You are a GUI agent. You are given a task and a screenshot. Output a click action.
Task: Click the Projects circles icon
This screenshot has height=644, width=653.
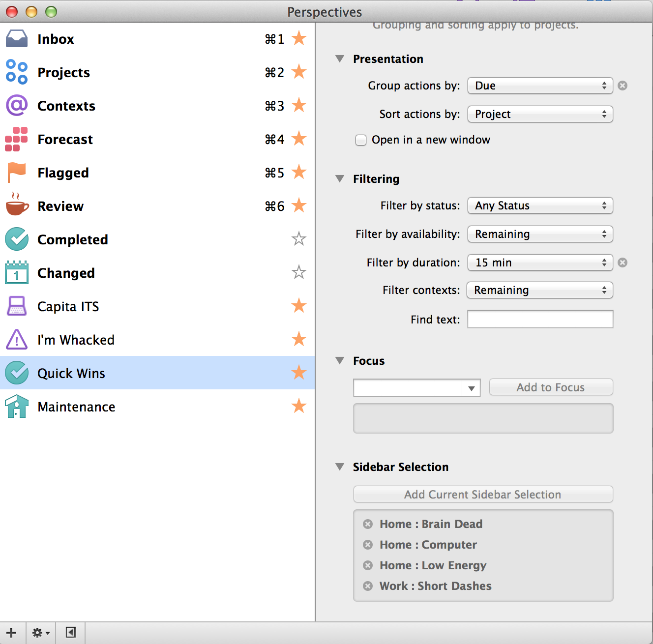(x=17, y=72)
